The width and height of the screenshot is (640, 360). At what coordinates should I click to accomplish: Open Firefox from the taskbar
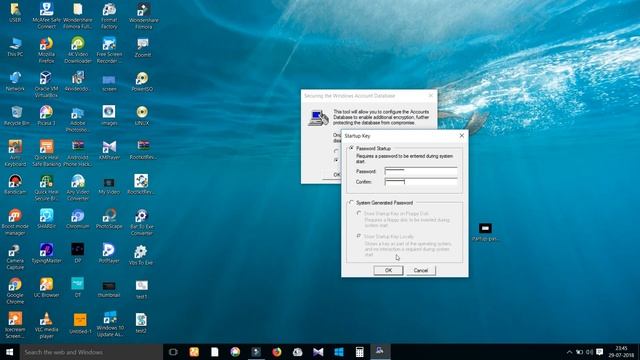point(277,352)
